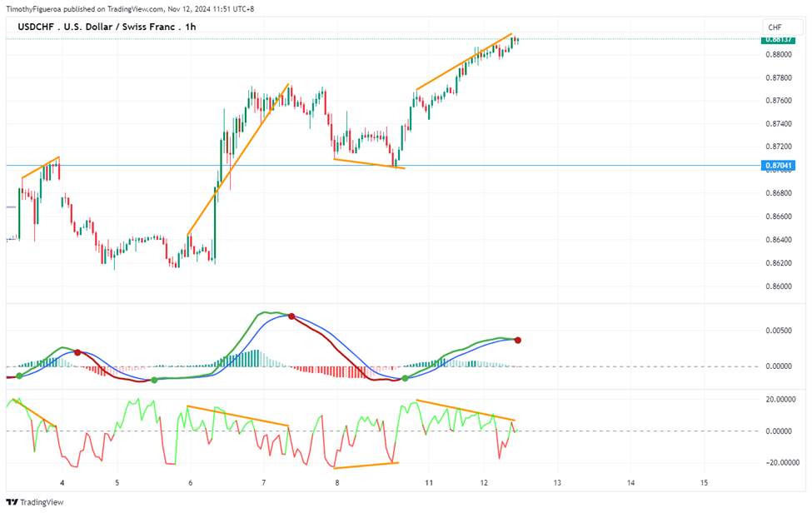Click date label 12 on time axis
The image size is (812, 513).
click(484, 482)
